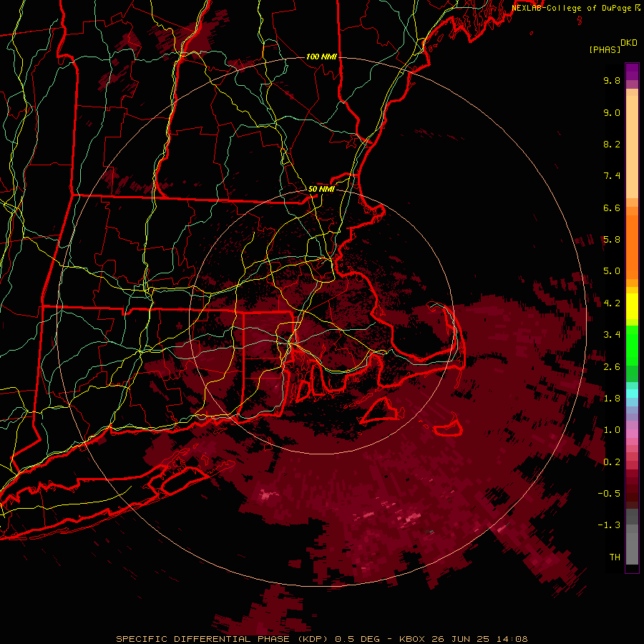Pick the peach segment of the color bar

[x=632, y=147]
